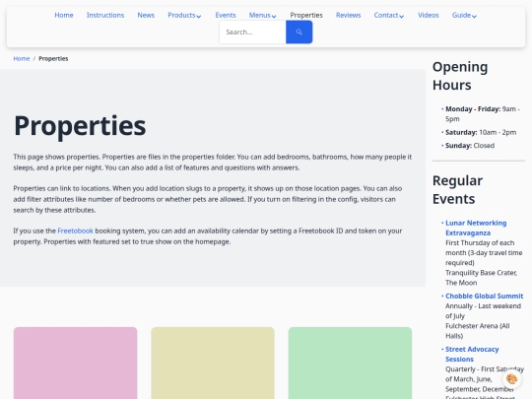The image size is (532, 399).
Task: Click the 'Saturday:' opening hours text
Action: pyautogui.click(x=461, y=132)
